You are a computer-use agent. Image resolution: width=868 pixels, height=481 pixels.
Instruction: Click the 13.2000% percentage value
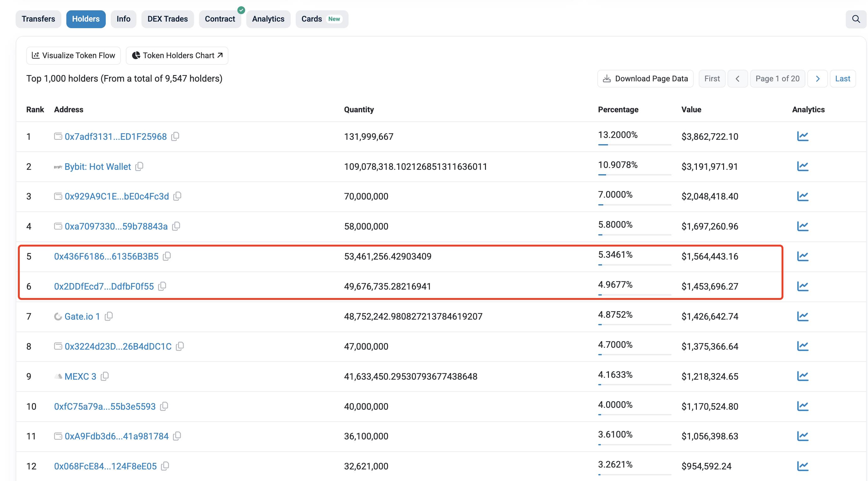point(618,135)
